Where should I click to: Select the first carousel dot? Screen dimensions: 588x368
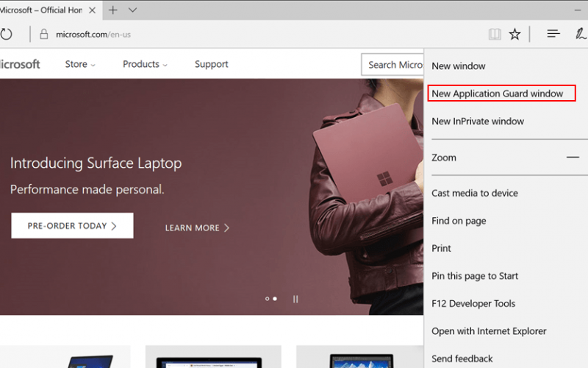[267, 299]
